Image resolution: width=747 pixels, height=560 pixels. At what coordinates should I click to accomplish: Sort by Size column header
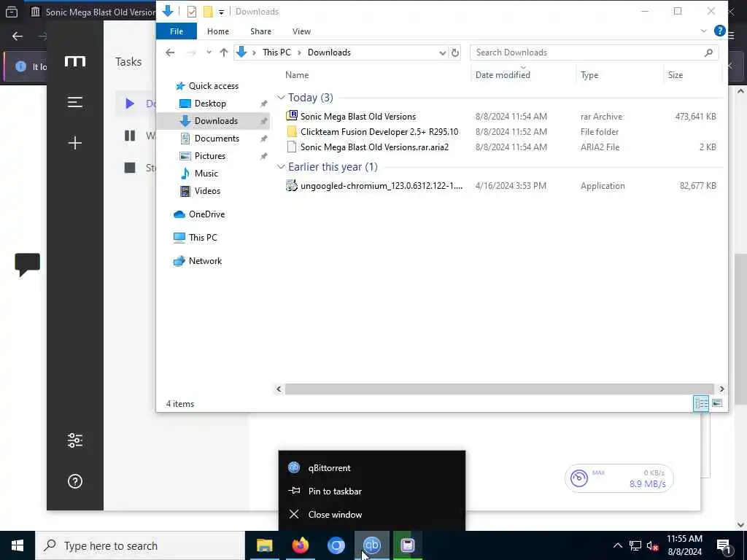(675, 75)
